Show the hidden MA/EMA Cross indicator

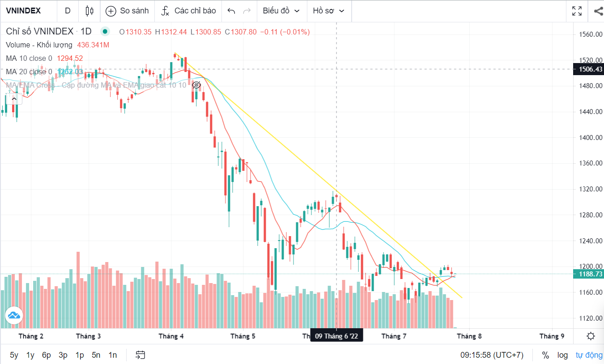196,85
